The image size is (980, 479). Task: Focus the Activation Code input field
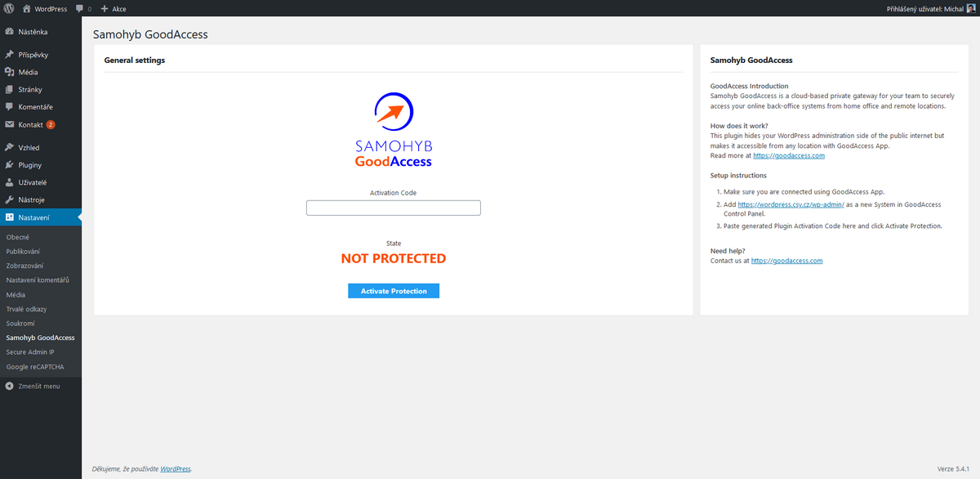click(394, 208)
